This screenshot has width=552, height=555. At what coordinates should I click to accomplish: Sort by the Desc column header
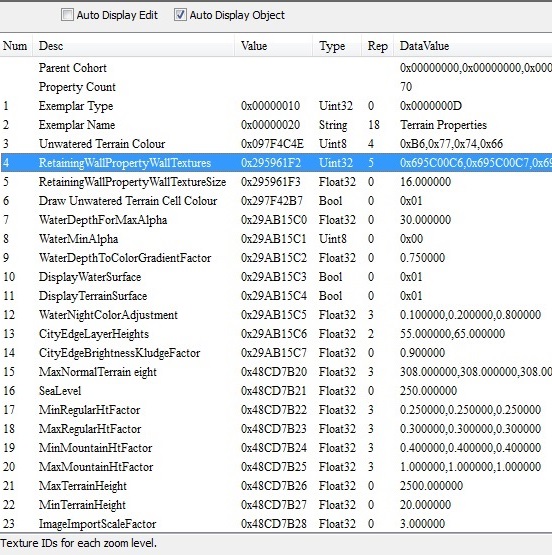tap(133, 46)
